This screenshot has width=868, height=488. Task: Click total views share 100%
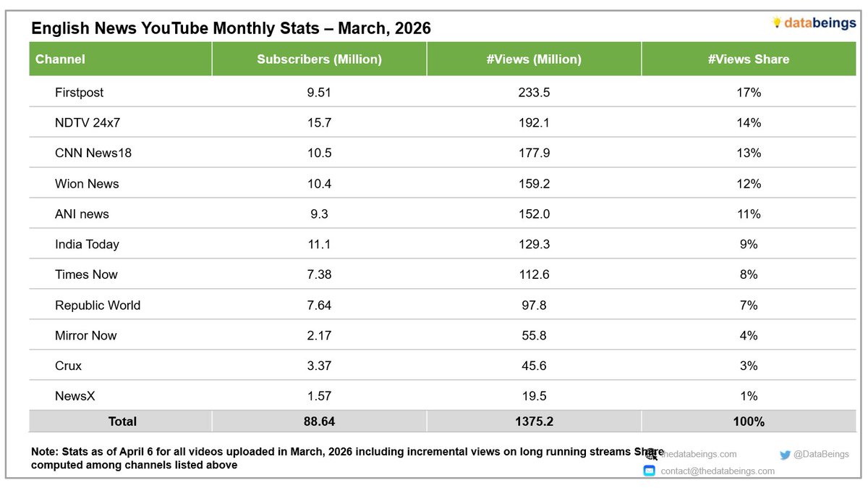[748, 421]
